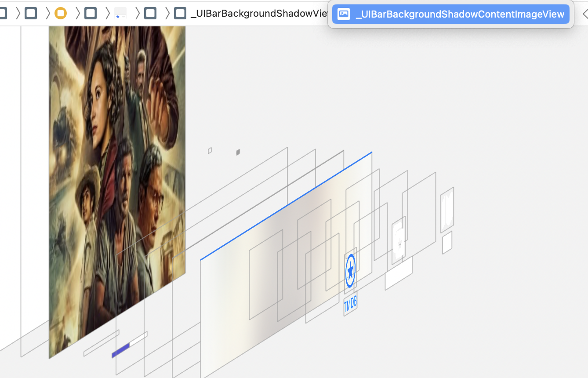Select the TMDB label layer

coord(350,304)
